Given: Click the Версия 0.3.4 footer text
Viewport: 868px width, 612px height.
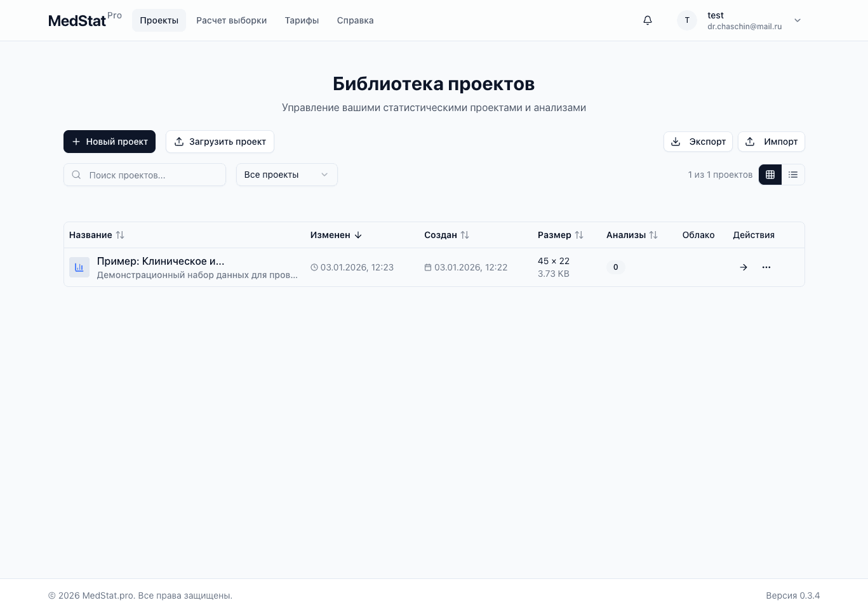Looking at the screenshot, I should pyautogui.click(x=793, y=595).
